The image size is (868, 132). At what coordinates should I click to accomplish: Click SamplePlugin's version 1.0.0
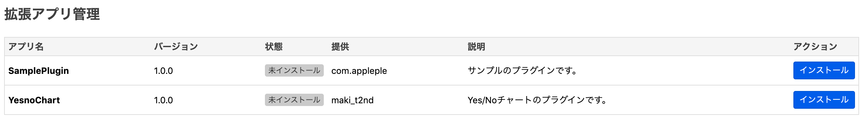click(163, 71)
